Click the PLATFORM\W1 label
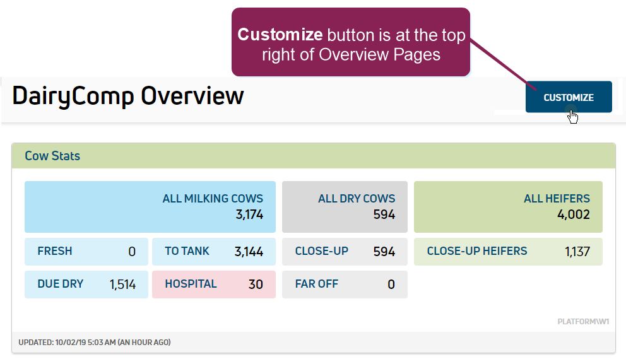This screenshot has height=364, width=626. (583, 322)
